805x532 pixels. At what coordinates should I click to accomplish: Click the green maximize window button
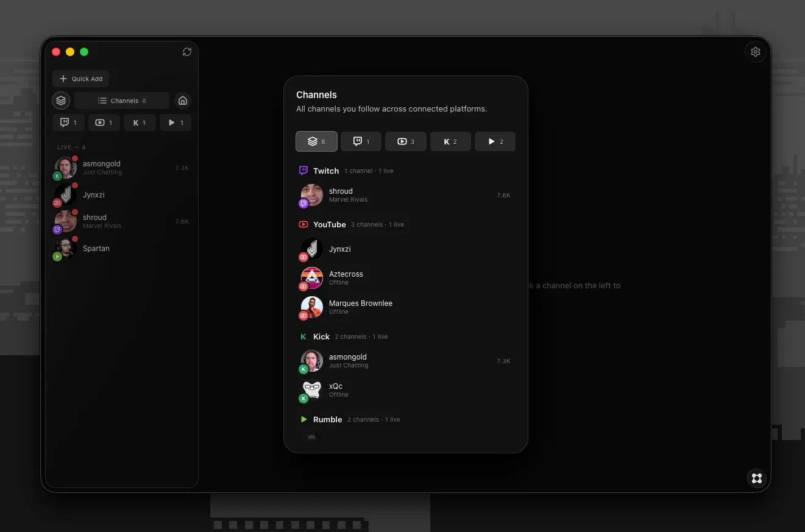tap(84, 52)
